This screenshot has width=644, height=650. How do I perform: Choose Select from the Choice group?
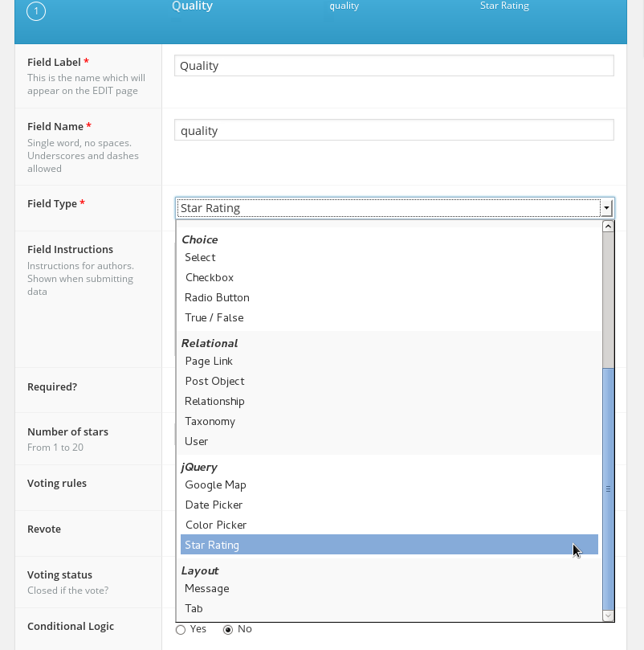[200, 258]
